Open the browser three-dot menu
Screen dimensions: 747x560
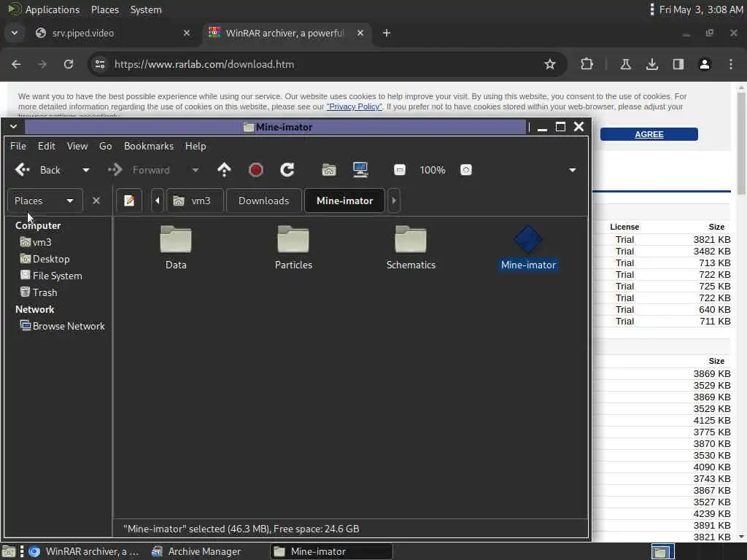[x=731, y=64]
